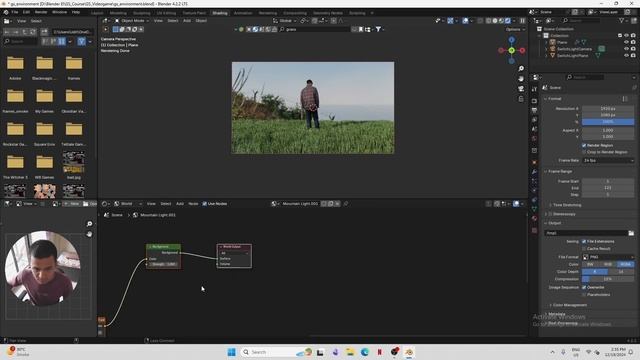640x360 pixels.
Task: Click the Options button in the 3D viewport
Action: (515, 29)
